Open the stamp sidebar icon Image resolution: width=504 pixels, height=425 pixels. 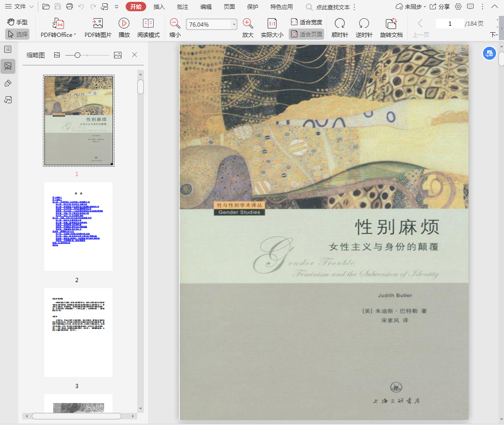pos(8,83)
